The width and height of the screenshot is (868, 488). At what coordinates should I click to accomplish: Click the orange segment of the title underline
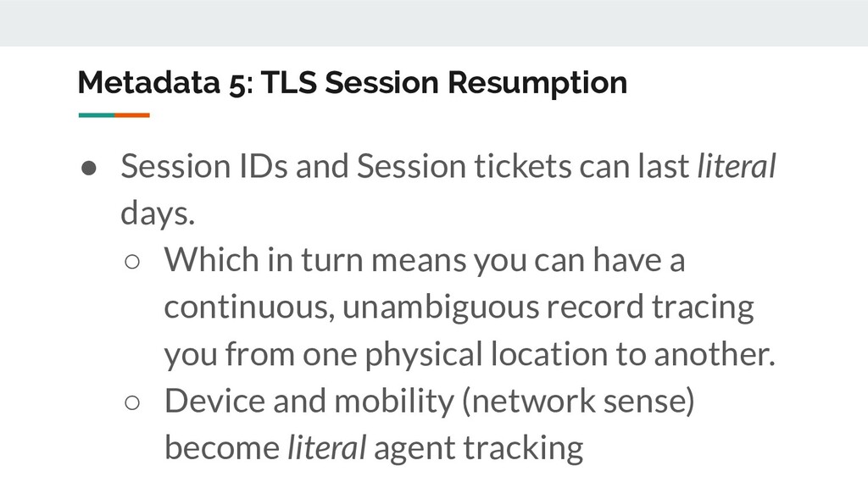(131, 115)
